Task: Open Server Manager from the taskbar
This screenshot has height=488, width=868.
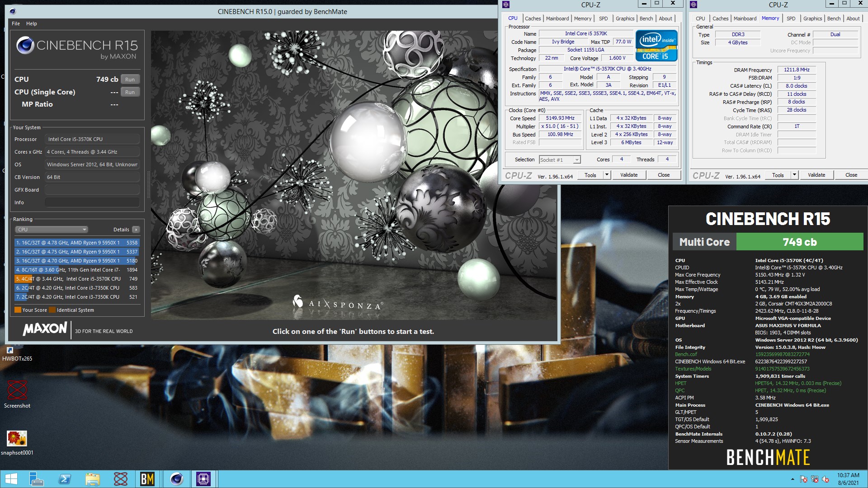Action: 36,479
